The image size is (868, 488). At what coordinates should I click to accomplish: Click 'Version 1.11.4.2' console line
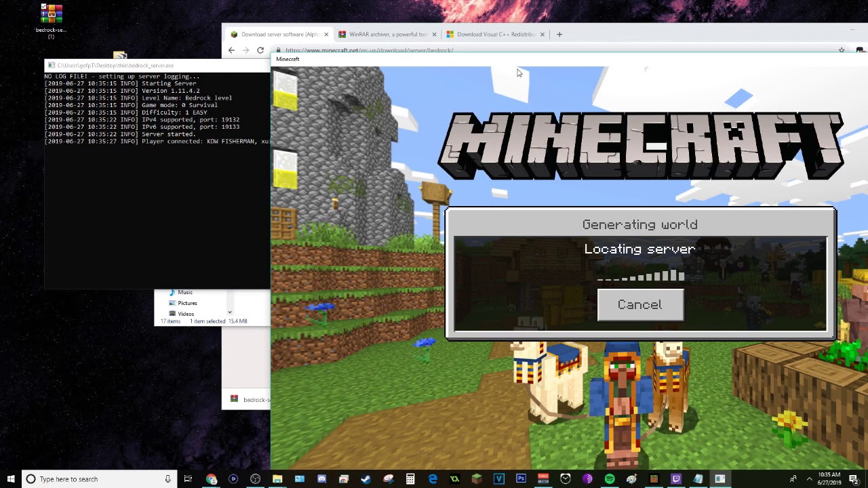pos(122,91)
